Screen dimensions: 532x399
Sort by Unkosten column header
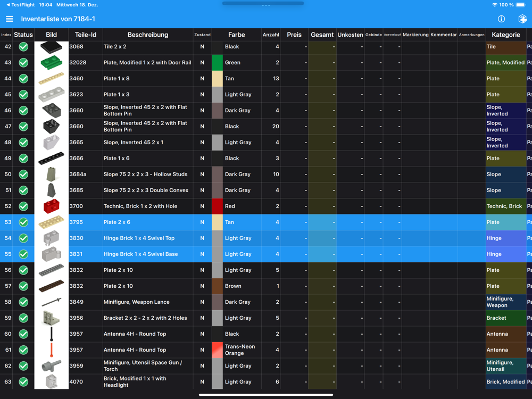(350, 35)
